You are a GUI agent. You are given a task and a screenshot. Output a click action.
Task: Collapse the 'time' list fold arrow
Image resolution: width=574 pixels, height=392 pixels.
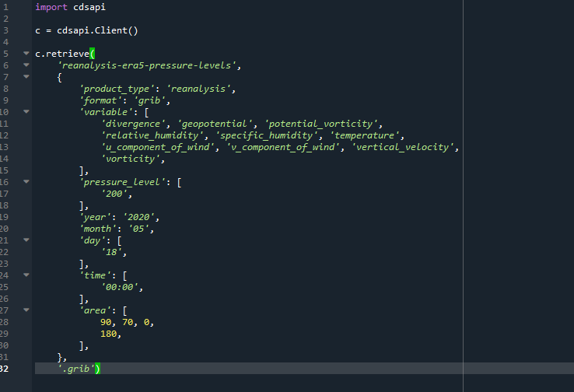26,275
